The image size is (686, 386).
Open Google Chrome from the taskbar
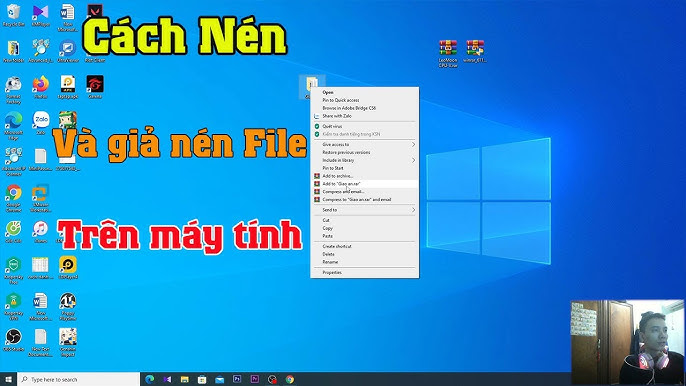[x=290, y=379]
